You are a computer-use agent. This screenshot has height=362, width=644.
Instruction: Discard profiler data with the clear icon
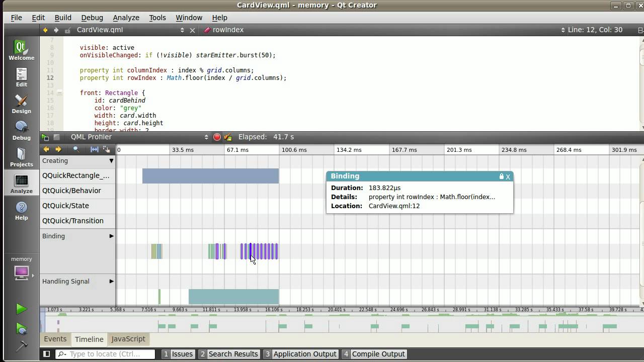[x=228, y=137]
